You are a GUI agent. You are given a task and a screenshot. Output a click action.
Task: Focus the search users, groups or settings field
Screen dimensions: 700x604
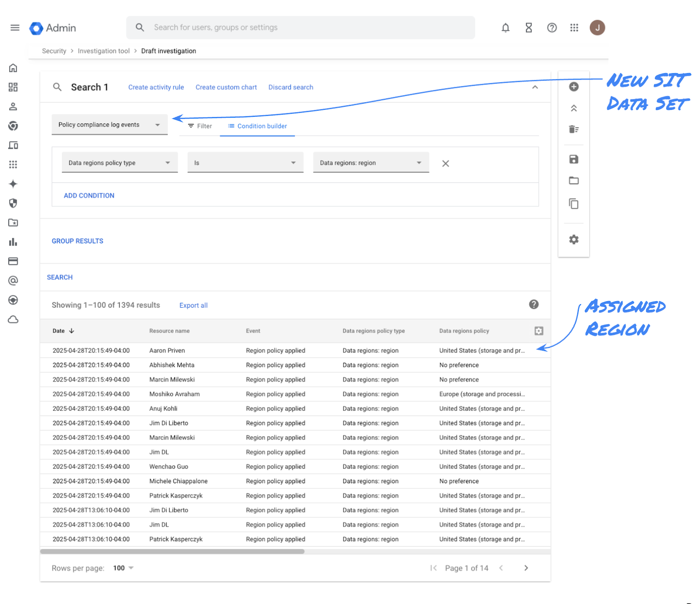301,28
